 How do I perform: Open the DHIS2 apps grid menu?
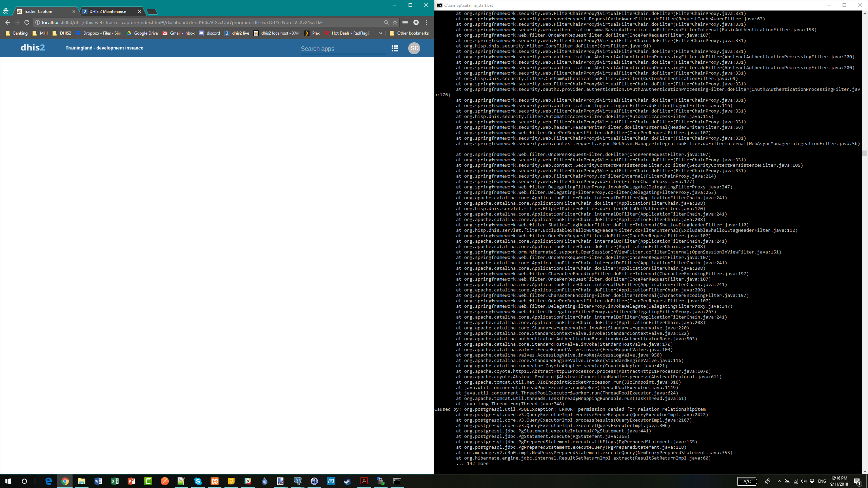[395, 48]
